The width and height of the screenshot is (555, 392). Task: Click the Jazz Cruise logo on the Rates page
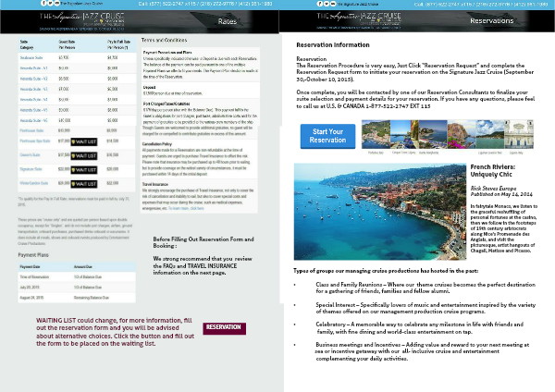tap(81, 21)
